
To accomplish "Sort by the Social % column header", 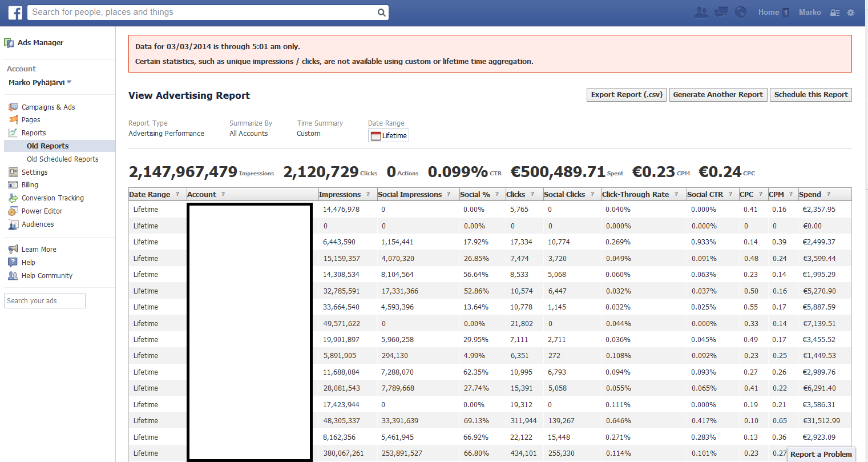I will (475, 194).
